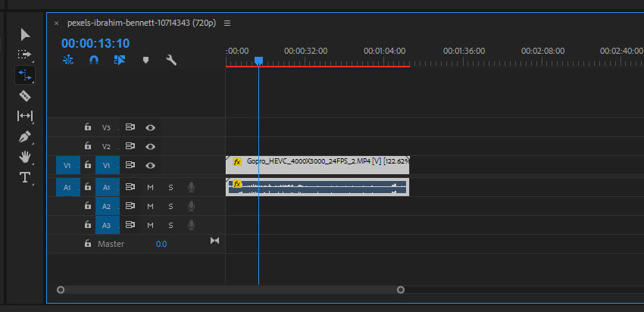Toggle insert and overwrite sequences as nests

click(x=68, y=61)
